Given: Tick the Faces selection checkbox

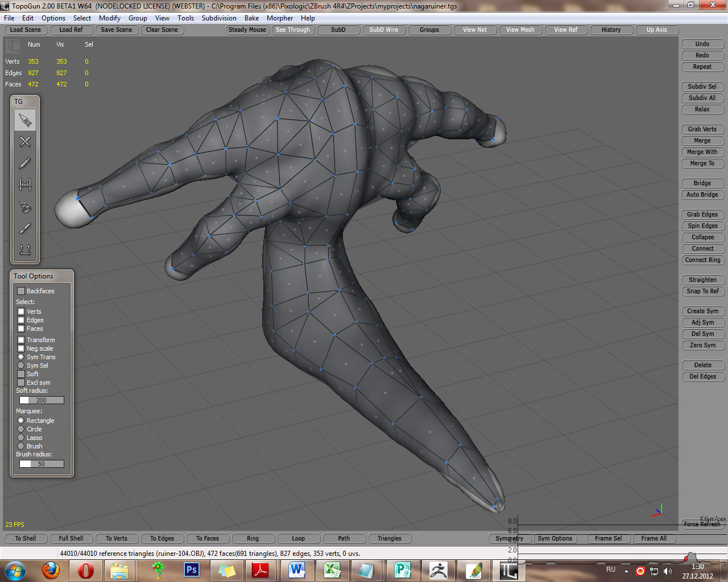Looking at the screenshot, I should coord(21,329).
